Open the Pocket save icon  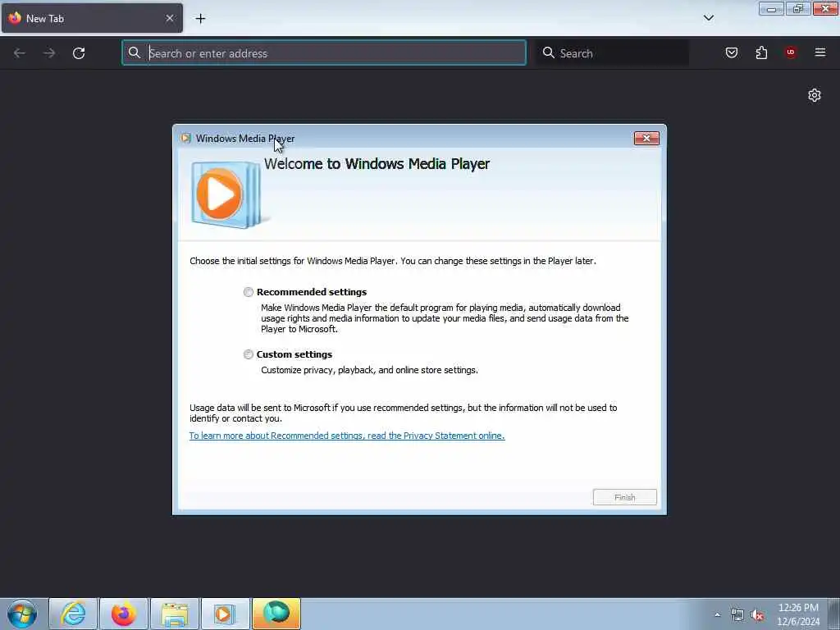(732, 52)
